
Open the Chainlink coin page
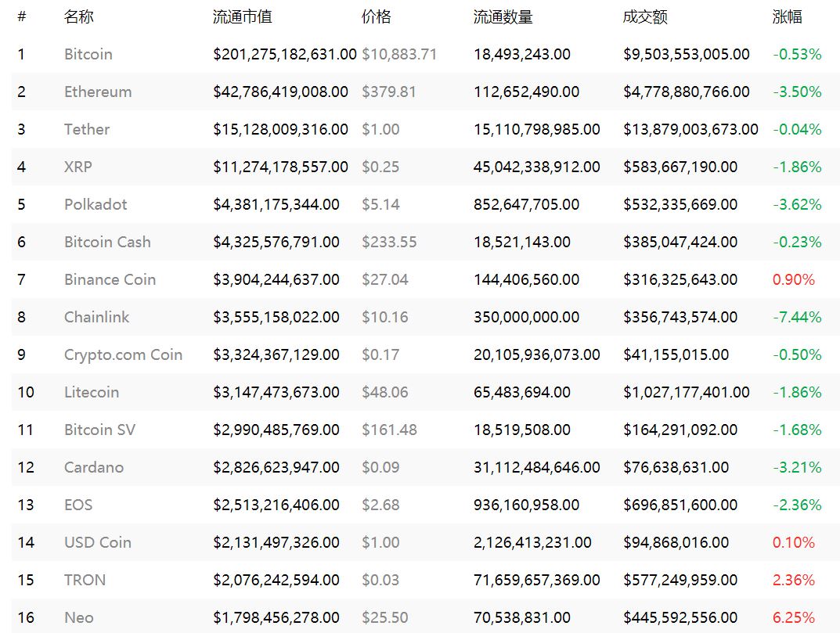(x=97, y=317)
